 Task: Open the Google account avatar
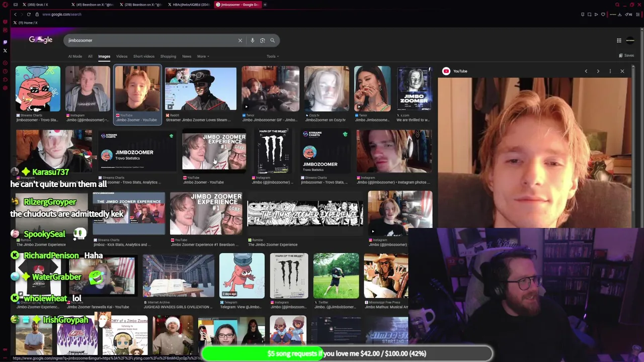(630, 40)
